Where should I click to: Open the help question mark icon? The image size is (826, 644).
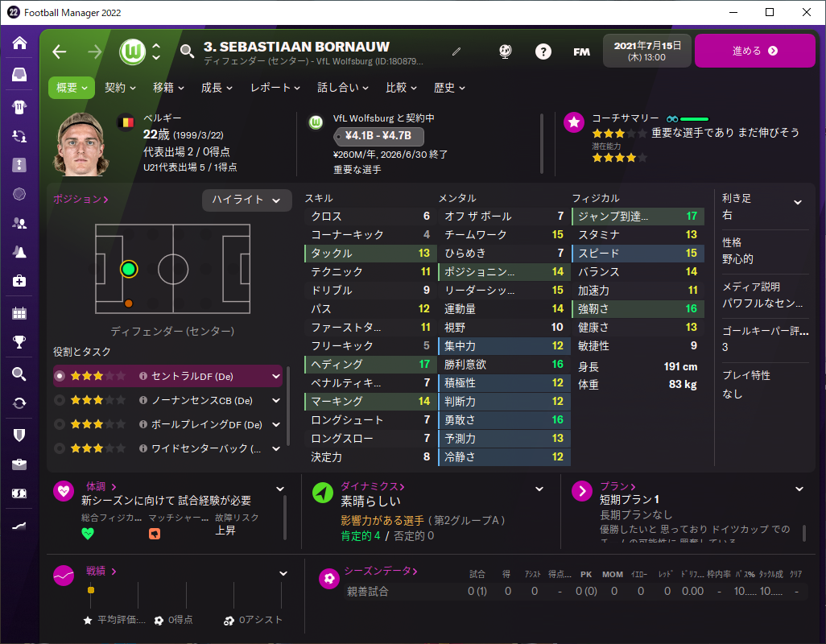click(543, 51)
